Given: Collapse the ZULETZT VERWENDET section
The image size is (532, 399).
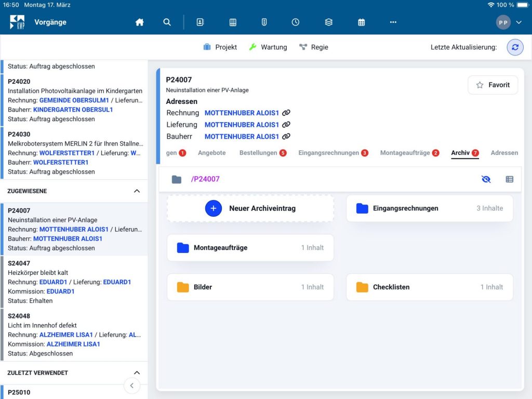Looking at the screenshot, I should [137, 373].
